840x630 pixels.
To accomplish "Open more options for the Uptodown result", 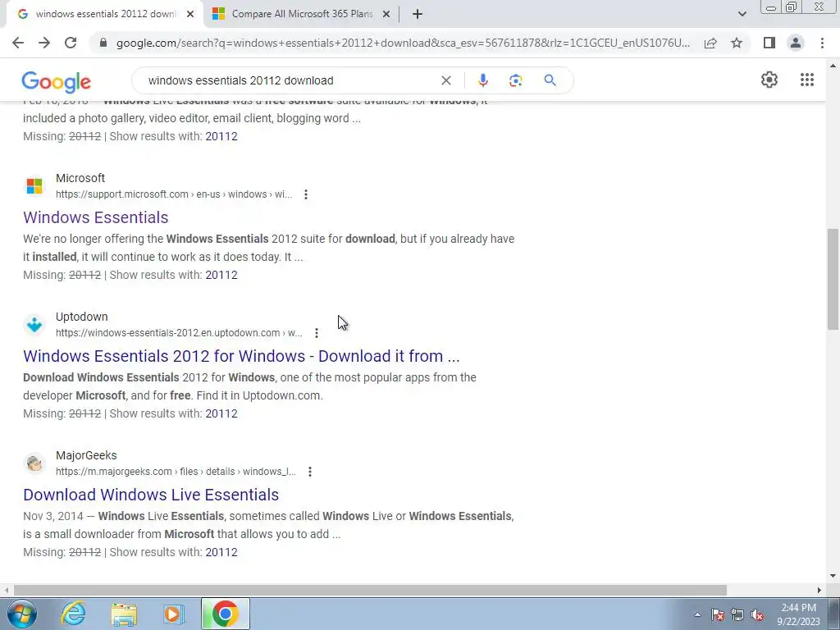I will [x=317, y=333].
